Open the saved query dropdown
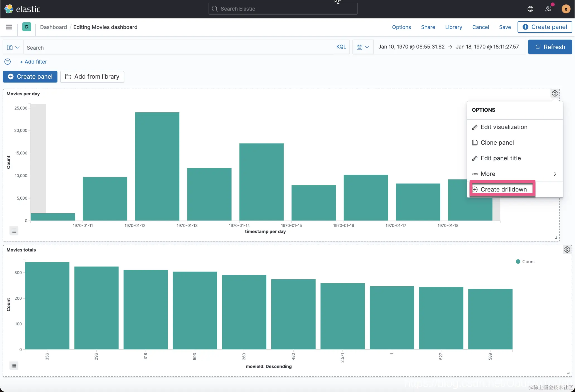The image size is (575, 392). tap(13, 47)
